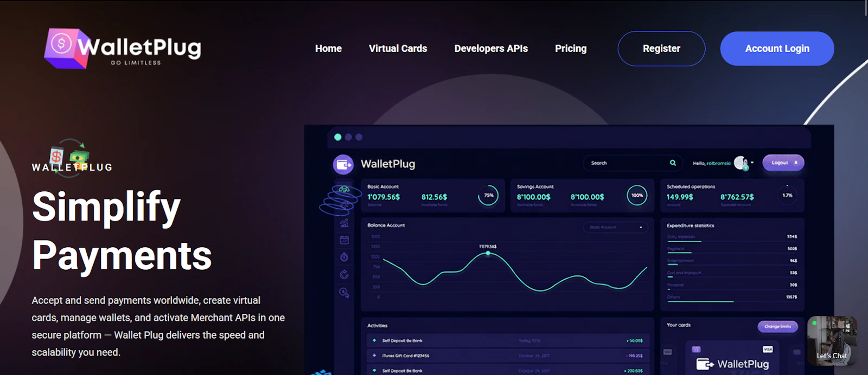Click the 1.7% progress ring
The image size is (868, 375).
click(x=787, y=196)
